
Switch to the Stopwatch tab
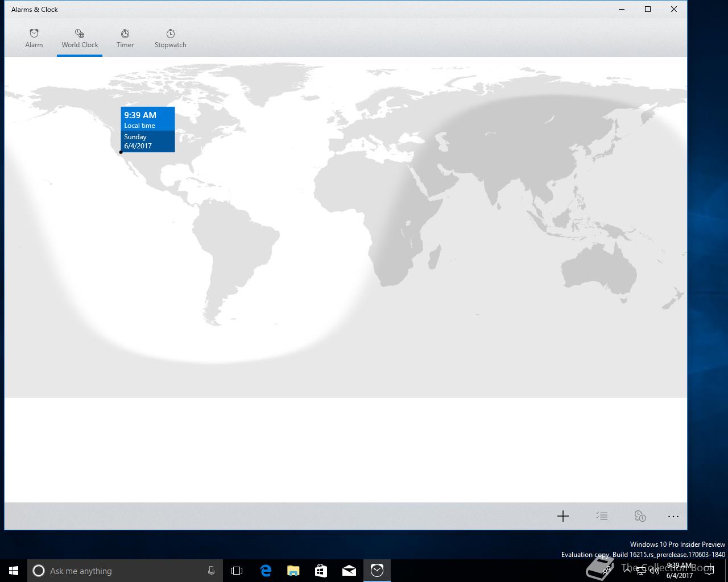171,39
